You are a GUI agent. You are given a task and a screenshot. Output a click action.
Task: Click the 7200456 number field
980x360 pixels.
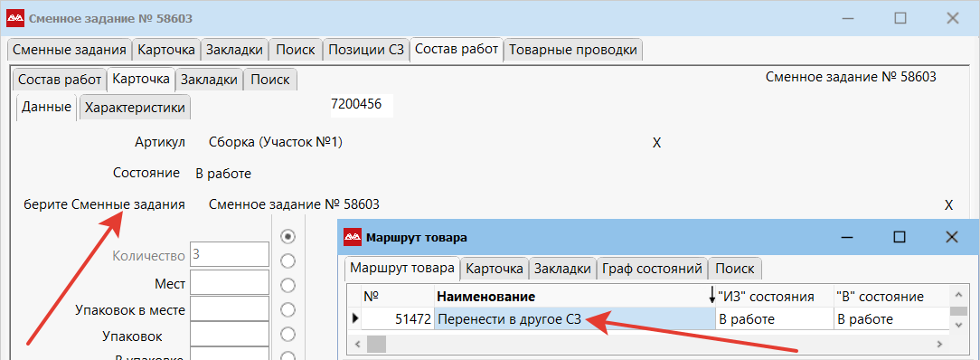[x=362, y=104]
